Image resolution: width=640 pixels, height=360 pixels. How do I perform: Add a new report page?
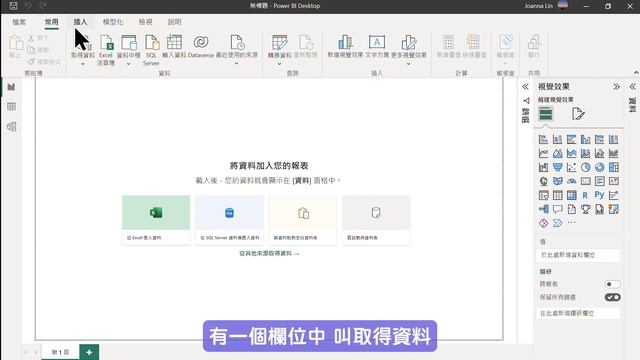(x=89, y=352)
